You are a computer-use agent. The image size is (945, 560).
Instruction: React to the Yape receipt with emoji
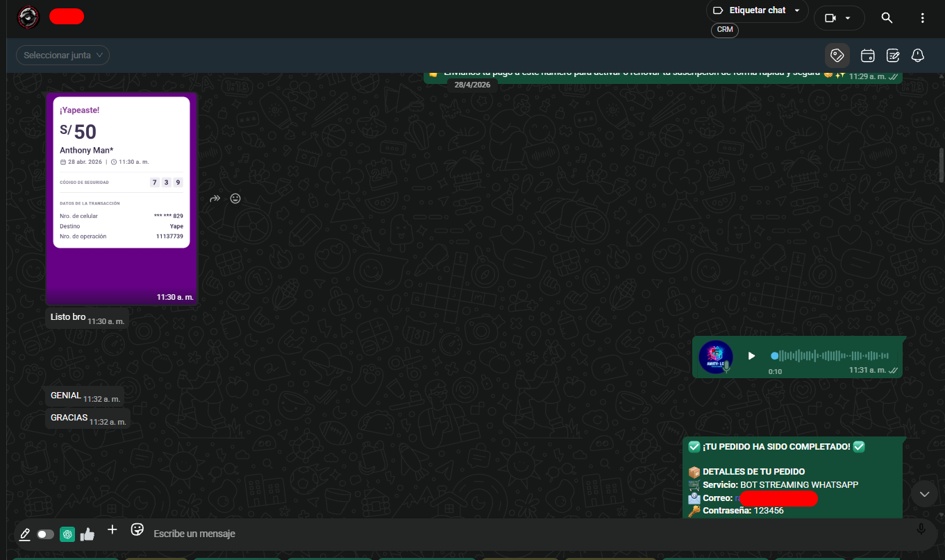click(235, 198)
